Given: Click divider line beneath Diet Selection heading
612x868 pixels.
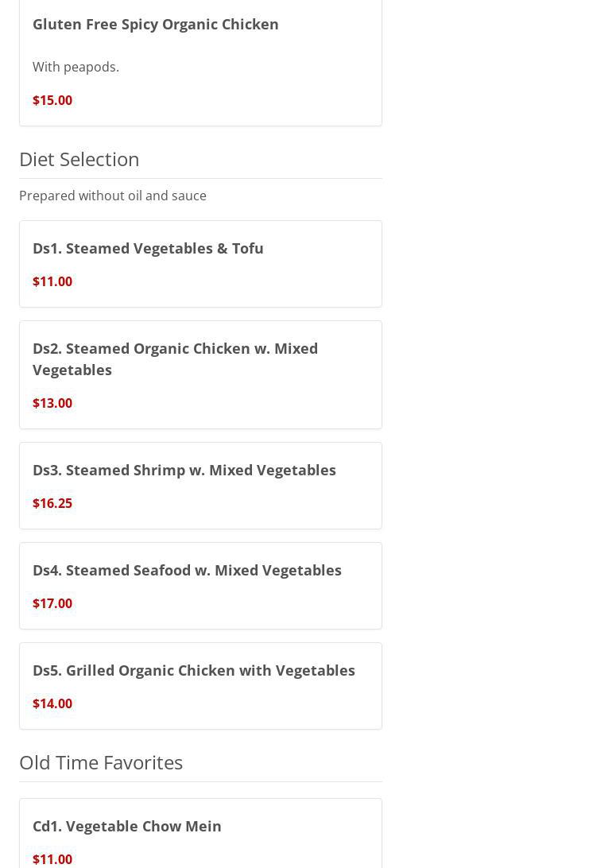Looking at the screenshot, I should tap(200, 178).
